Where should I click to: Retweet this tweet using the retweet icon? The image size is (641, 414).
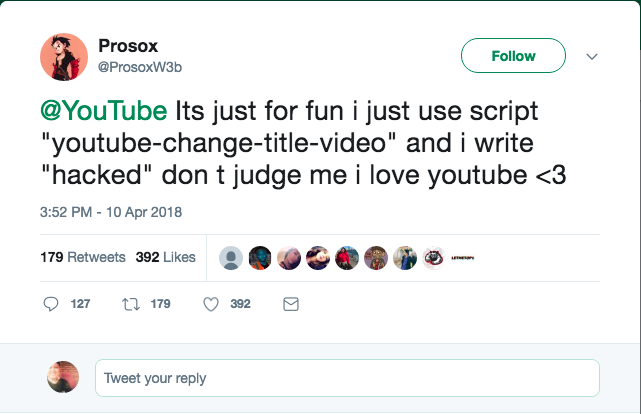(130, 304)
